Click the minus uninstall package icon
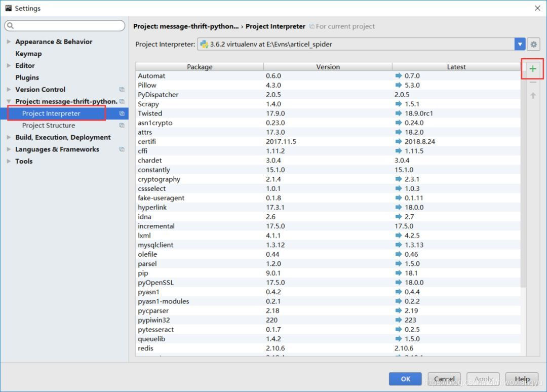 click(x=533, y=83)
